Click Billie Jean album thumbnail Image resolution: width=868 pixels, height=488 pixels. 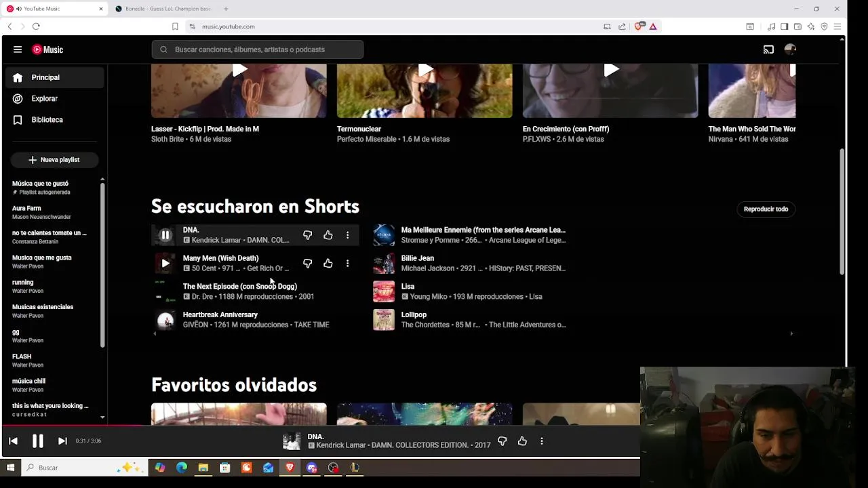tap(384, 263)
